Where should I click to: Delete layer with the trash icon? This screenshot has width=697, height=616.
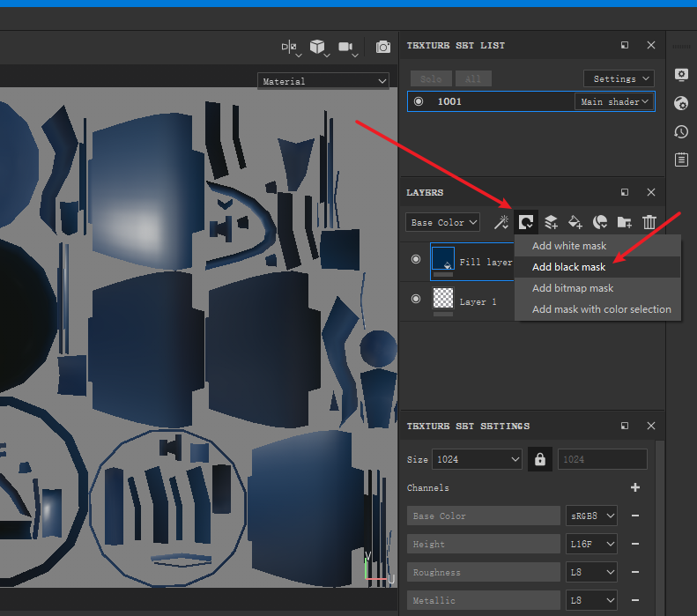[x=649, y=222]
